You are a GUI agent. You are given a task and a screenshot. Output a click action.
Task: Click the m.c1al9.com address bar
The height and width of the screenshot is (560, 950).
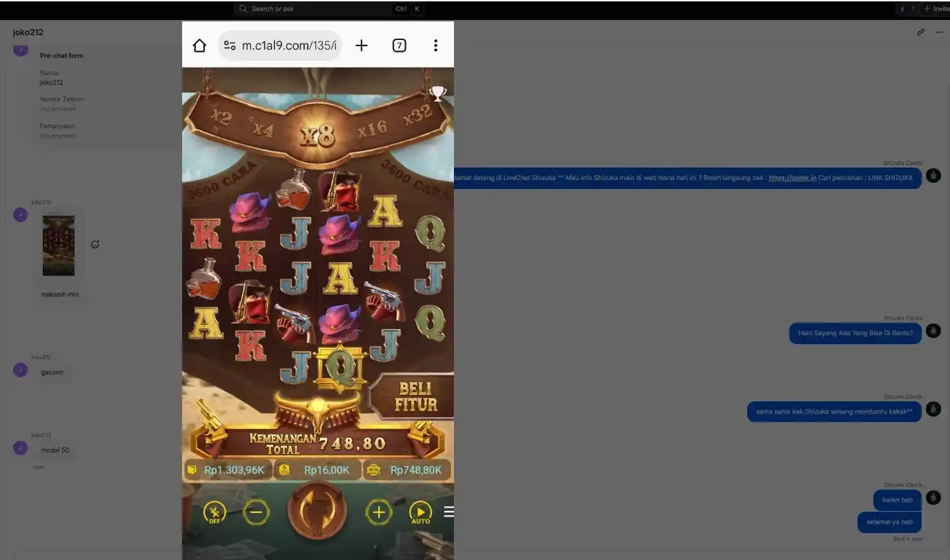pos(280,46)
